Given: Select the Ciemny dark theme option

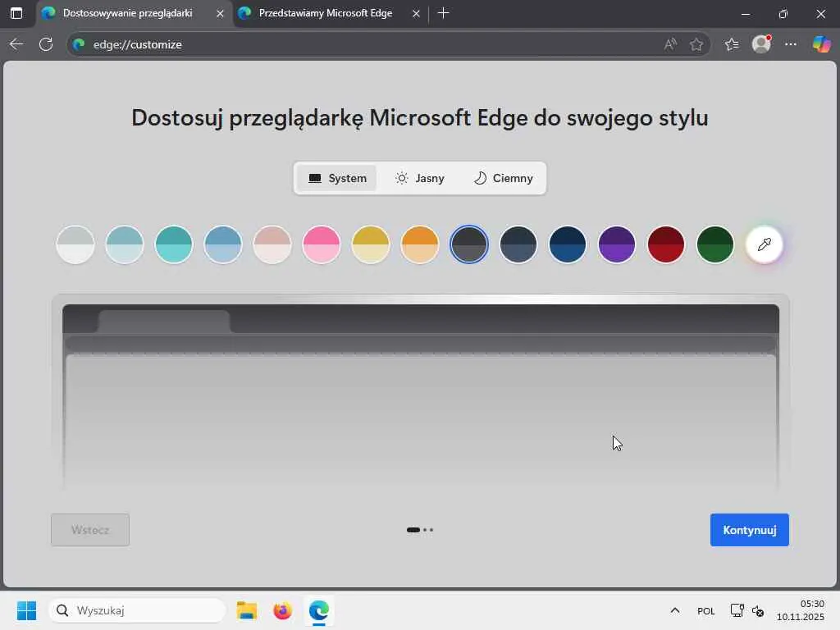Looking at the screenshot, I should 503,178.
